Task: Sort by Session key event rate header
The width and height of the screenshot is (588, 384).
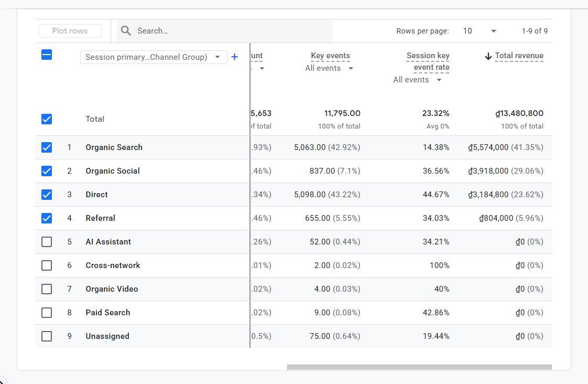Action: pyautogui.click(x=428, y=61)
